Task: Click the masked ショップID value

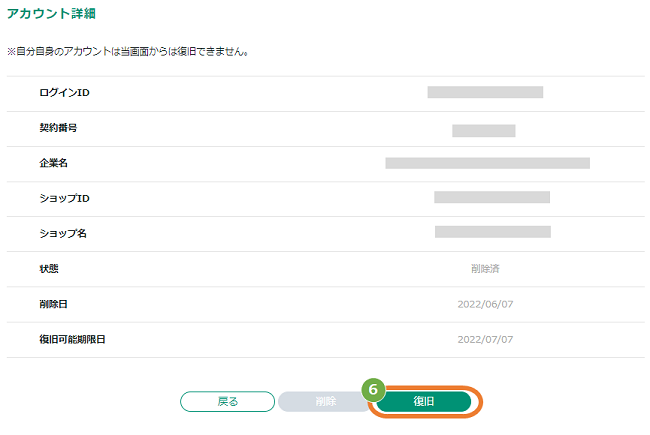Action: click(x=492, y=197)
